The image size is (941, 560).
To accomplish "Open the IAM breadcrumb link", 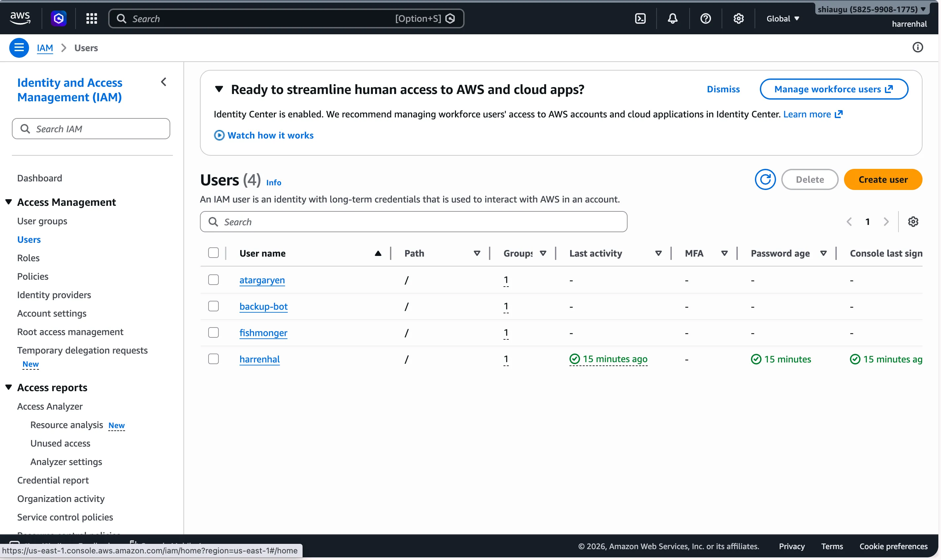I will coord(45,48).
